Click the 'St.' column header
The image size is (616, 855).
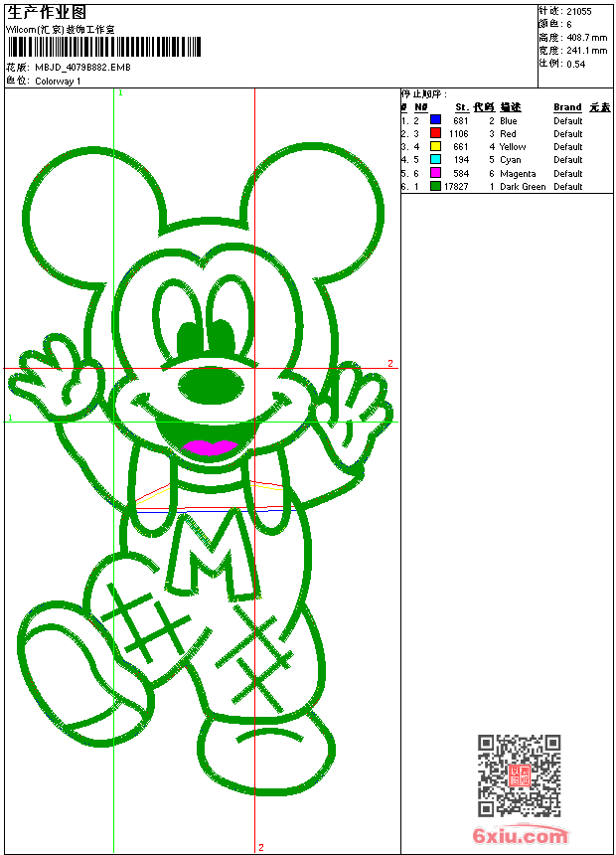pos(462,107)
